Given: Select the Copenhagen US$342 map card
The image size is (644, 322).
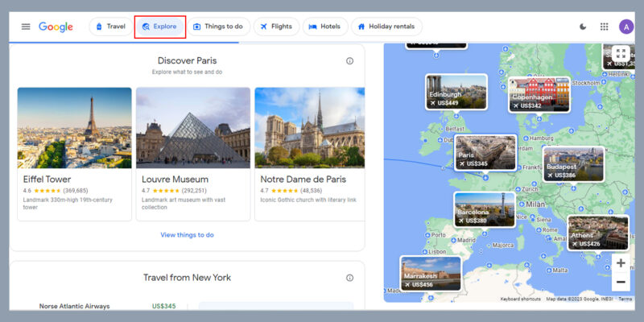Looking at the screenshot, I should click(x=539, y=94).
